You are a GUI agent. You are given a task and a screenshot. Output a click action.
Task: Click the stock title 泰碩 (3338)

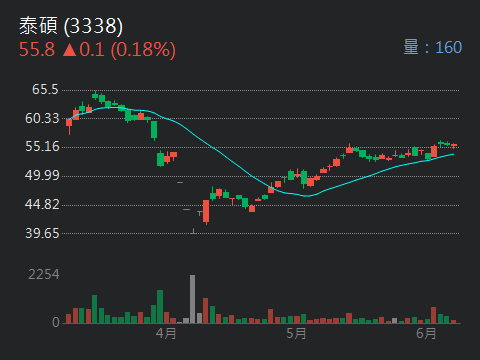tap(71, 26)
